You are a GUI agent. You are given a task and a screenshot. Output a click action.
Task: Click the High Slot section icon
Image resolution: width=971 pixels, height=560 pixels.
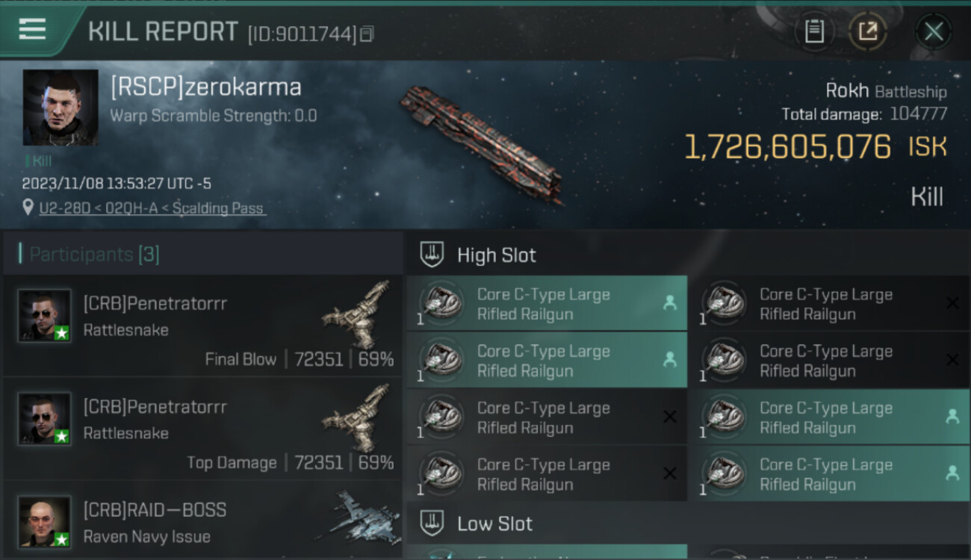click(x=432, y=255)
